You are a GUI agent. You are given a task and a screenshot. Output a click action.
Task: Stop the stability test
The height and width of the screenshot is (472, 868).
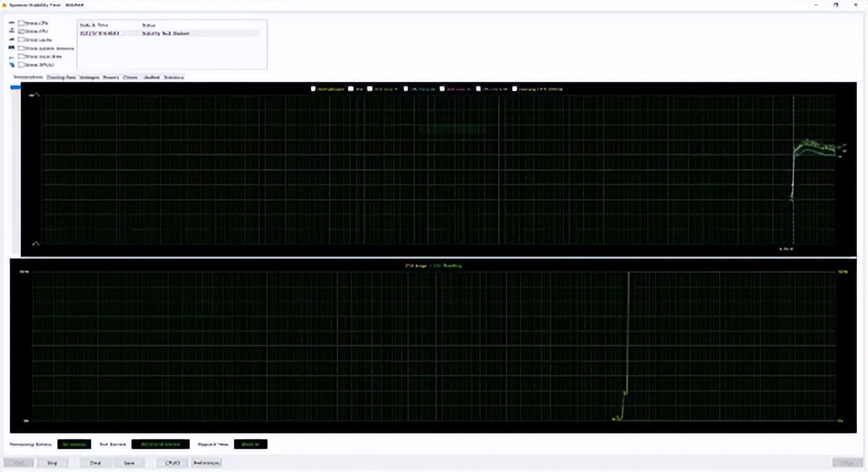[52, 463]
